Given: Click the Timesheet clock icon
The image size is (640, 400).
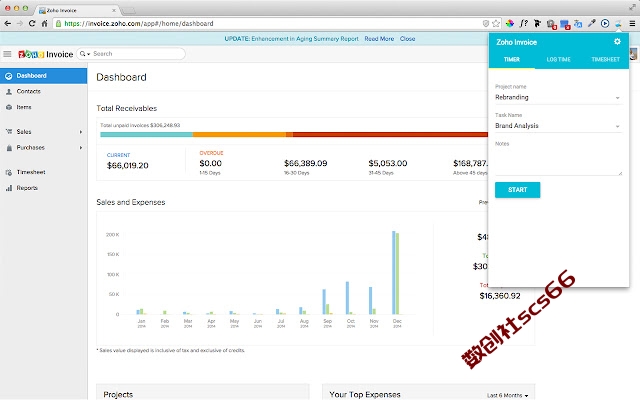Looking at the screenshot, I should tap(9, 172).
